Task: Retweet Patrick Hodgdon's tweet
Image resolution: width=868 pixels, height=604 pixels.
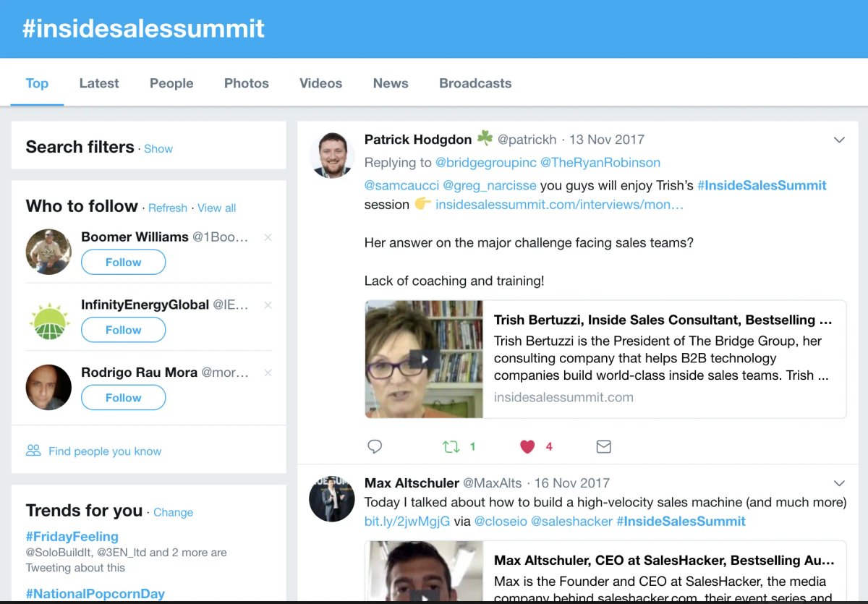Action: click(x=451, y=446)
